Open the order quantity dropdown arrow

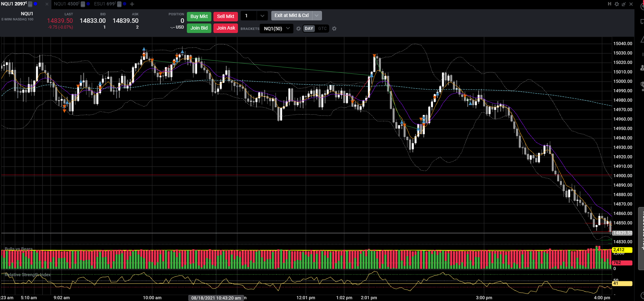click(x=262, y=16)
